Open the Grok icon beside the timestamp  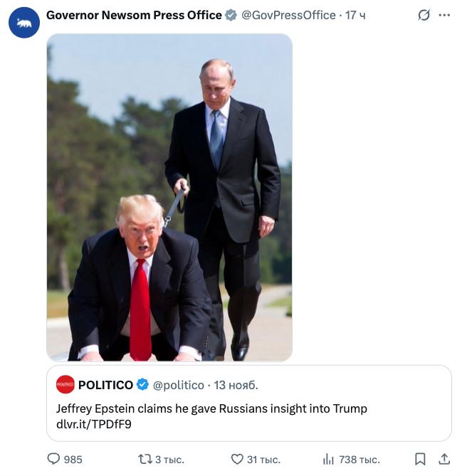point(424,15)
